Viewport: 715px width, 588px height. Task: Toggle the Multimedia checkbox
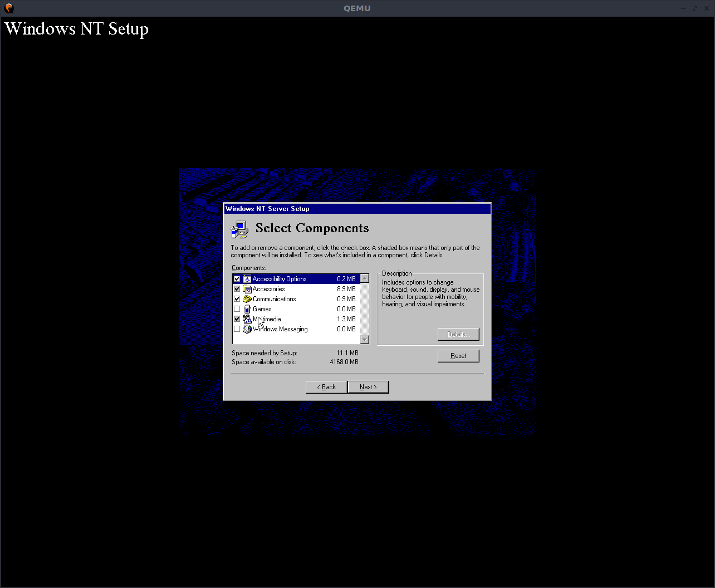[237, 319]
